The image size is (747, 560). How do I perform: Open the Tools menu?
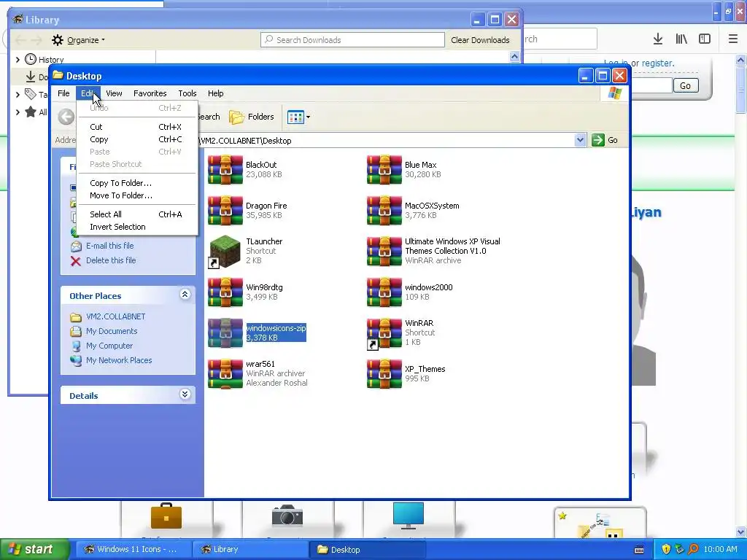tap(187, 93)
